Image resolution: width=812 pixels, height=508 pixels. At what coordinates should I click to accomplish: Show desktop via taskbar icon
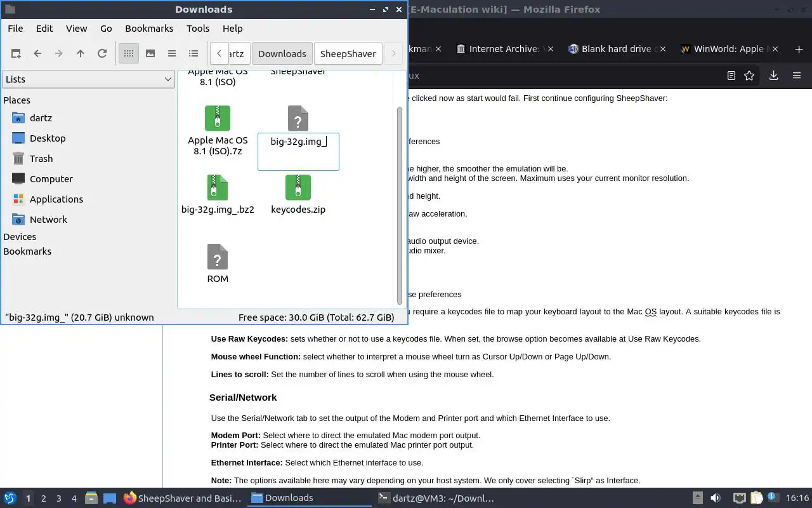(x=110, y=498)
